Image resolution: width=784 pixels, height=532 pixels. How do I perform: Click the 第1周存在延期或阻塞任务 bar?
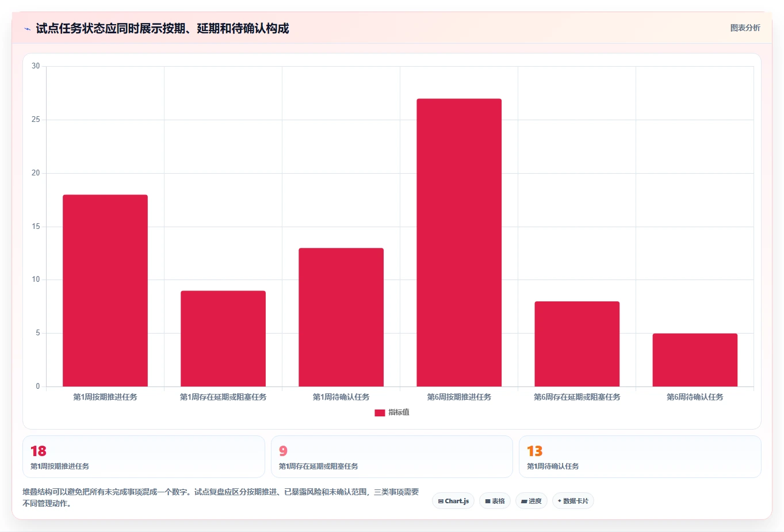pyautogui.click(x=223, y=339)
